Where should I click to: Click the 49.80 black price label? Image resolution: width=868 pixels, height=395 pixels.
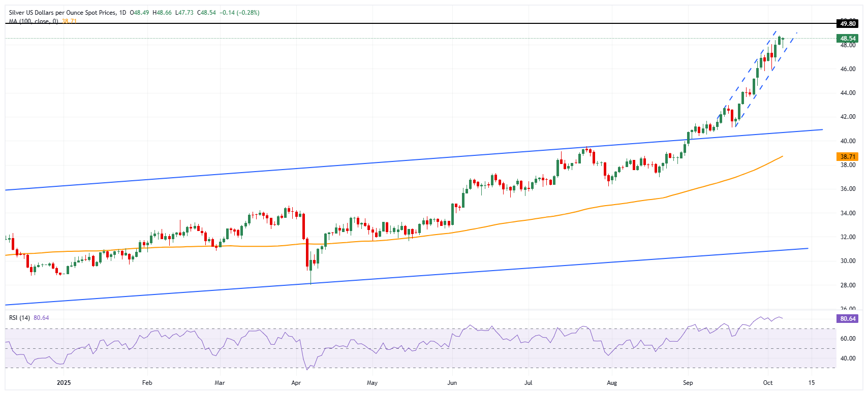click(x=847, y=24)
